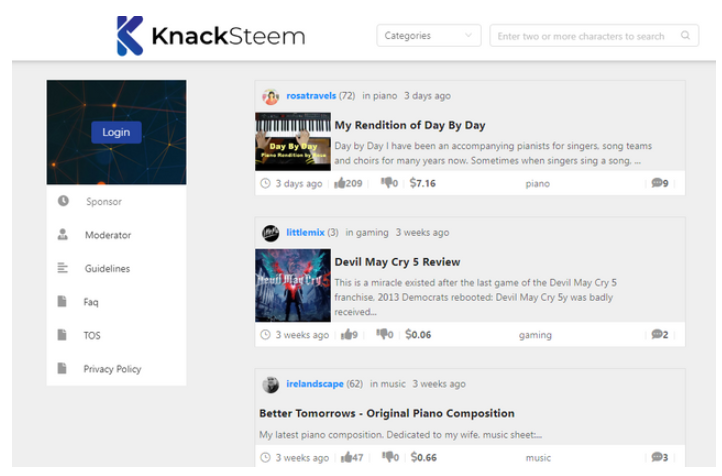722x476 pixels.
Task: Click the document icon beside TOS
Action: [x=62, y=334]
